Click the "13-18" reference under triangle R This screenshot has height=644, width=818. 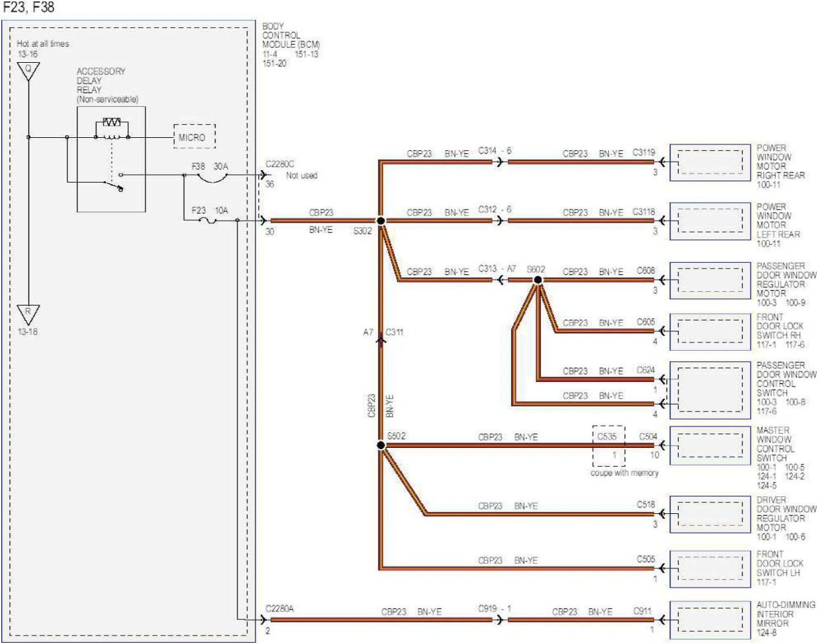point(28,332)
